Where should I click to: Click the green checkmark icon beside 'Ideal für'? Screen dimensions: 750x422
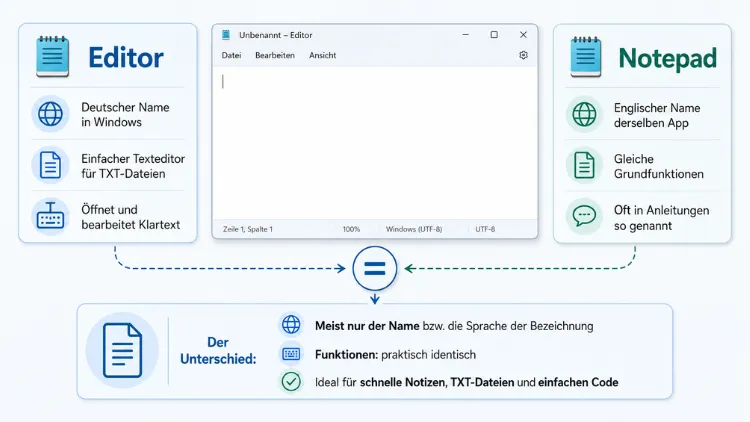click(291, 381)
